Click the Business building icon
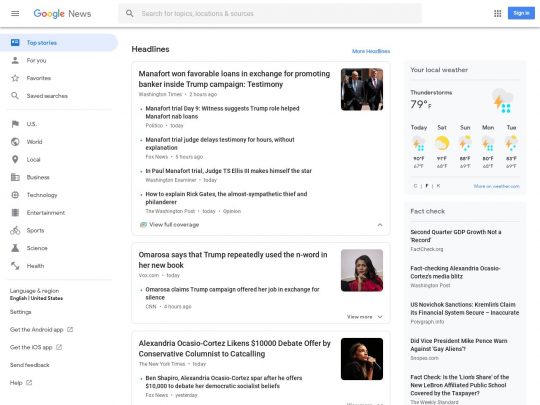 (x=15, y=177)
